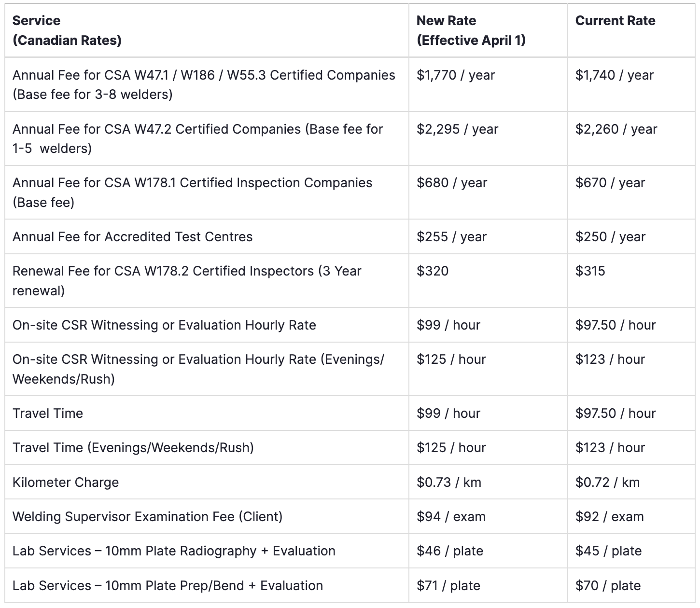The image size is (700, 608).
Task: Click the $70 / plate current rate cell
Action: [x=608, y=586]
